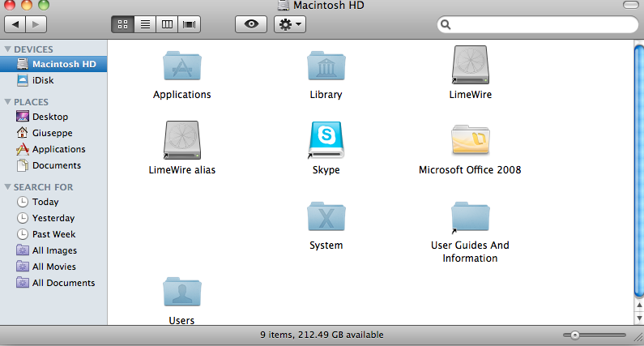Click the status bar items count text
Image resolution: width=644 pixels, height=346 pixels.
322,335
